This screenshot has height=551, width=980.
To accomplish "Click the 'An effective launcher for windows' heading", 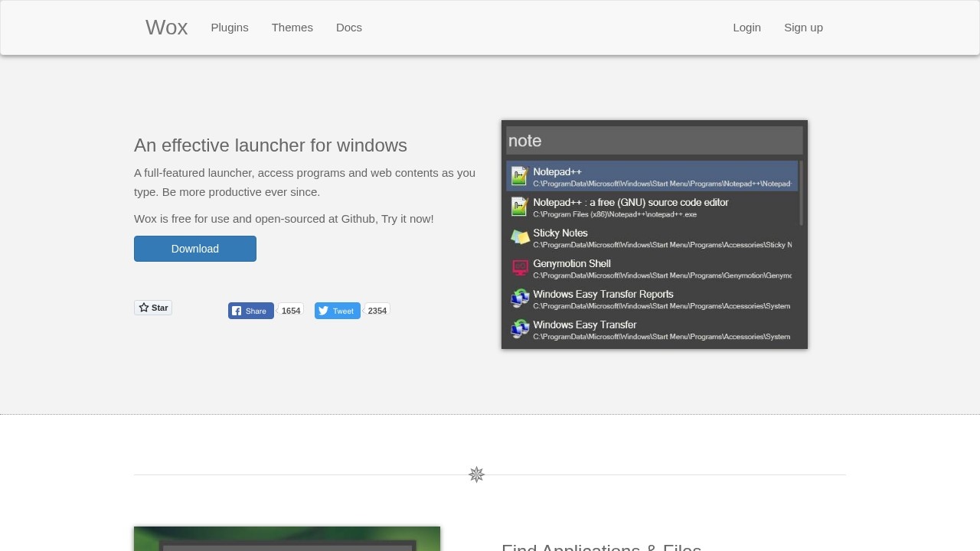I will coord(270,145).
